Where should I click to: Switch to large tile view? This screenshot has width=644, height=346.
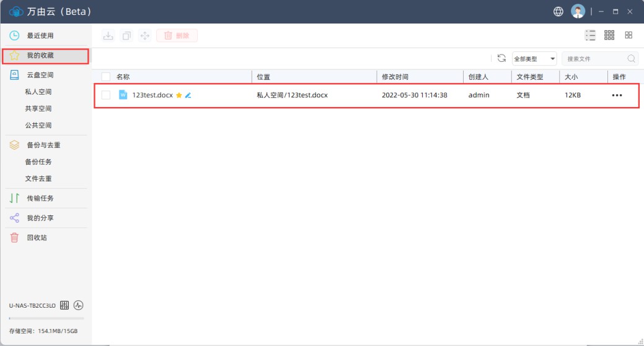[629, 35]
